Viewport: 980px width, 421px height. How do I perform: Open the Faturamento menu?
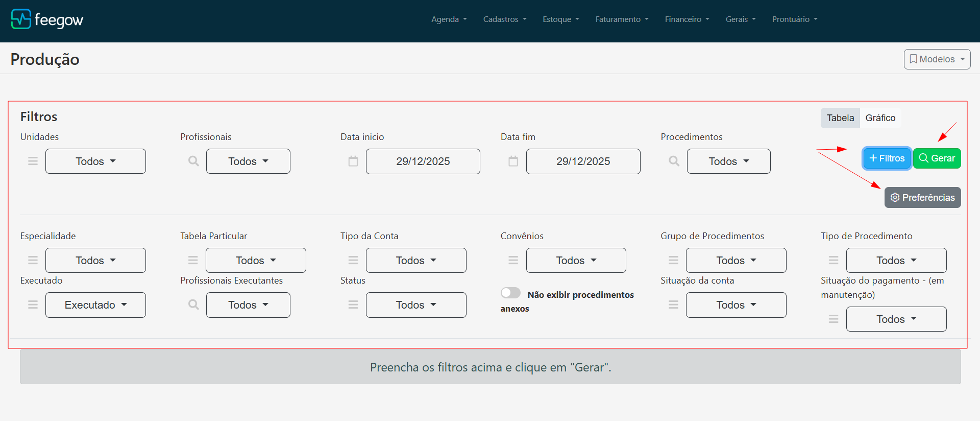[x=622, y=19]
